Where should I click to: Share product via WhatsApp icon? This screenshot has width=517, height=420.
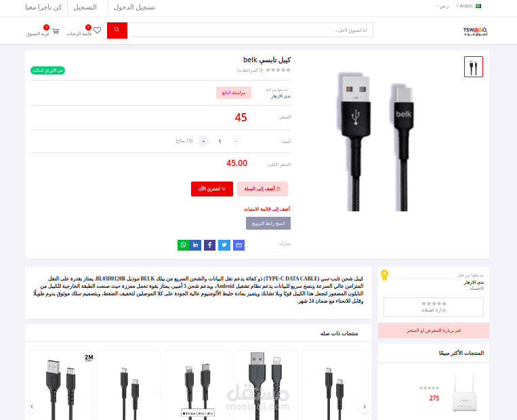184,245
